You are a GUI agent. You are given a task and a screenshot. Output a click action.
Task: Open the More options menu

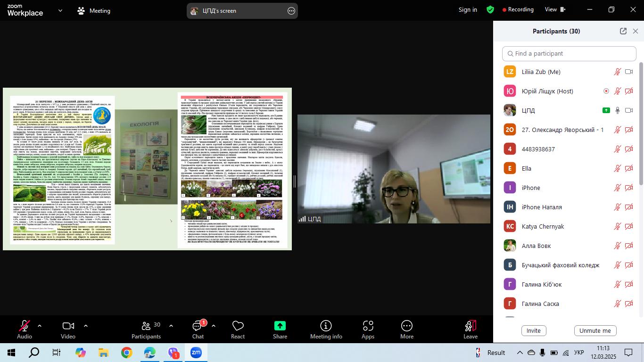click(407, 326)
